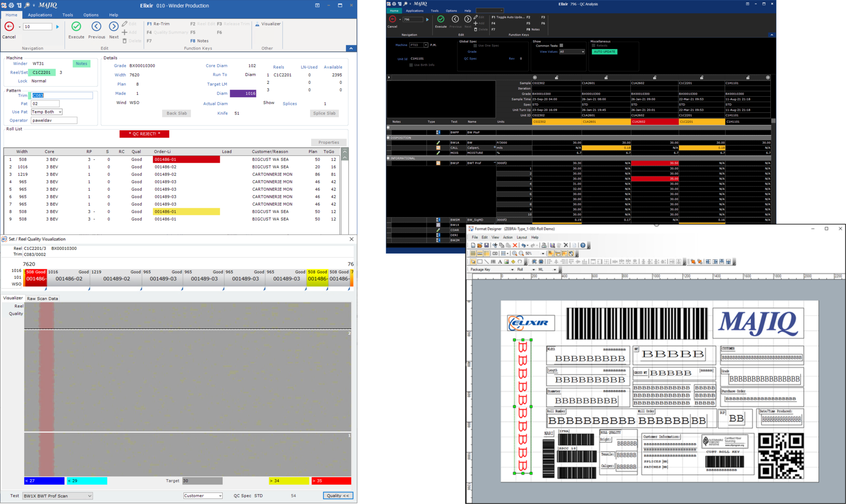Open Applications tab in Winder Production
The width and height of the screenshot is (846, 504).
40,15
